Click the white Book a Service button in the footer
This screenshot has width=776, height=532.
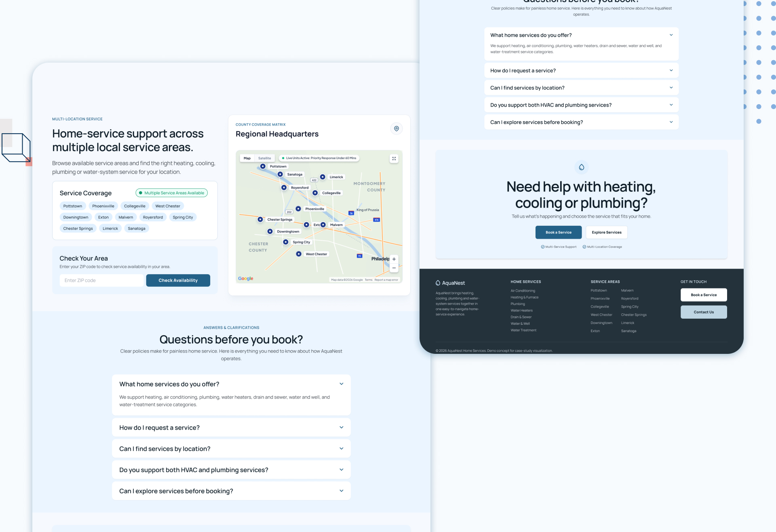point(704,295)
